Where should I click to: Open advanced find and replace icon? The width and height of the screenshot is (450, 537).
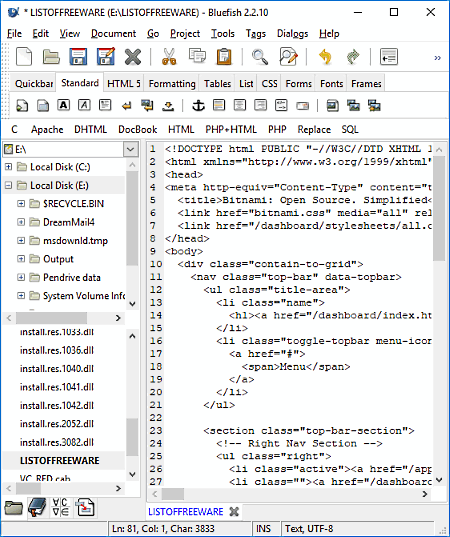click(x=288, y=57)
